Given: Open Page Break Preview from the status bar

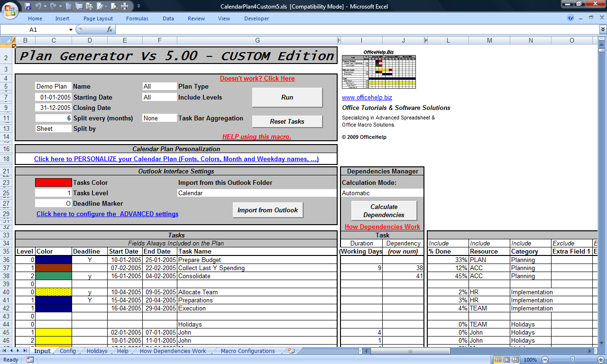Looking at the screenshot, I should (x=515, y=359).
